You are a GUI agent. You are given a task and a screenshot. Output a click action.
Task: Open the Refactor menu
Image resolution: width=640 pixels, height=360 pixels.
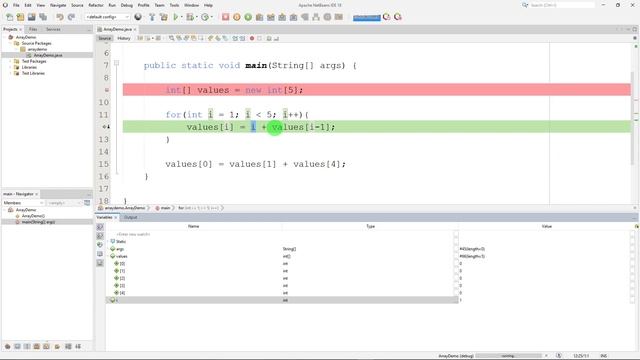pyautogui.click(x=96, y=5)
